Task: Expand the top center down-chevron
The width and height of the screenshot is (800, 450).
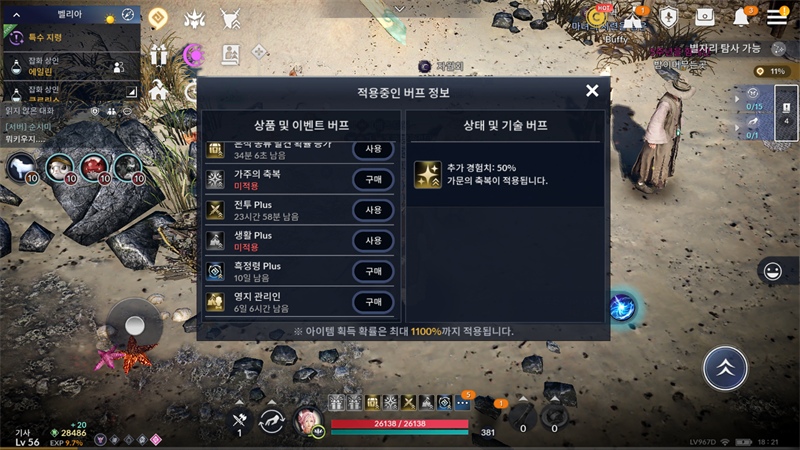Action: pyautogui.click(x=399, y=9)
